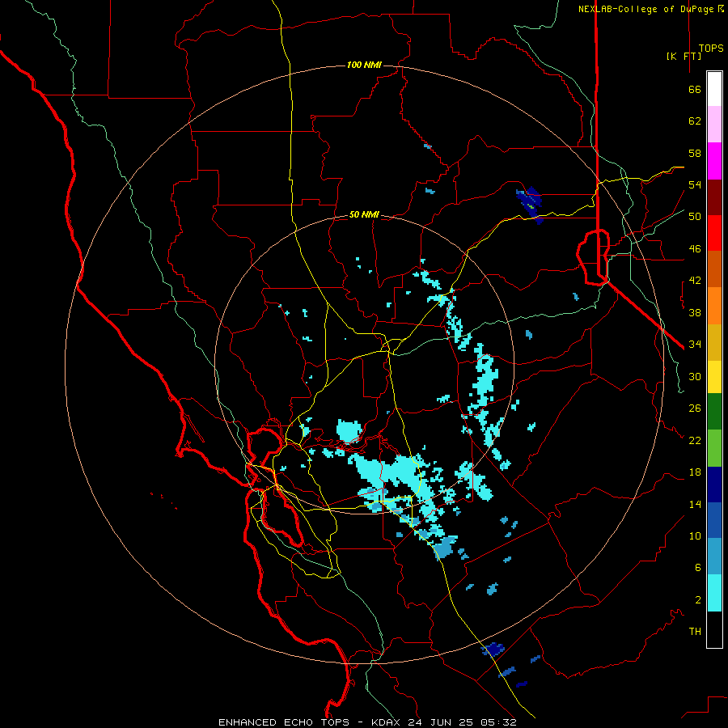Click the 14 legend scale value
Viewport: 728px width, 728px height.
pos(695,504)
